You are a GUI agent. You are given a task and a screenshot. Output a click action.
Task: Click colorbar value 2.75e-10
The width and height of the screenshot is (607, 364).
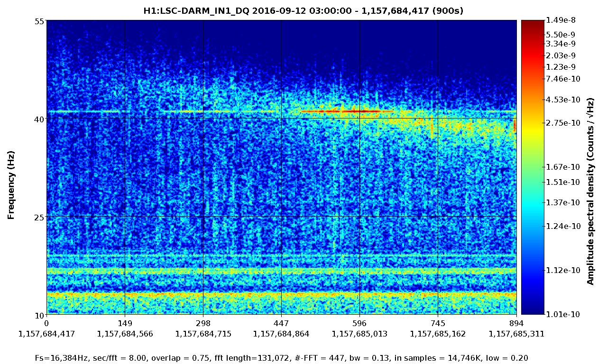pyautogui.click(x=563, y=123)
